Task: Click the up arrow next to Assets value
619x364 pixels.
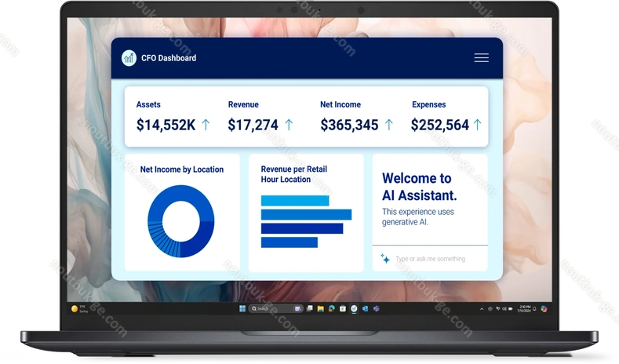Action: click(206, 124)
